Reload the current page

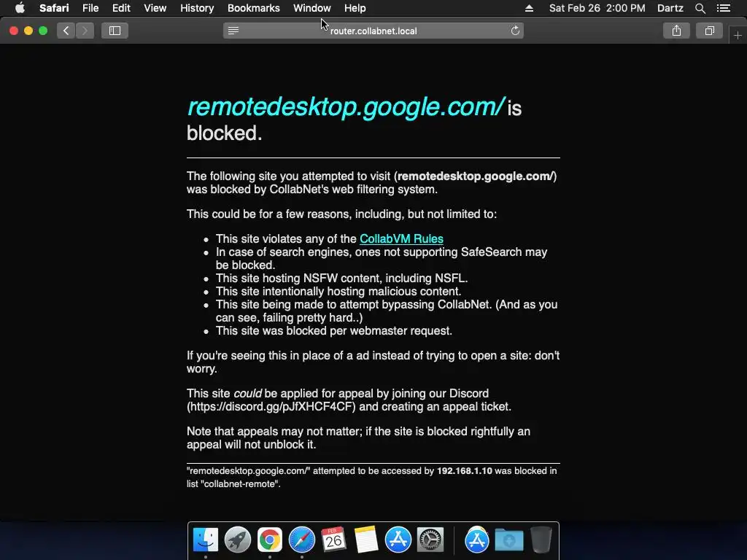coord(515,31)
